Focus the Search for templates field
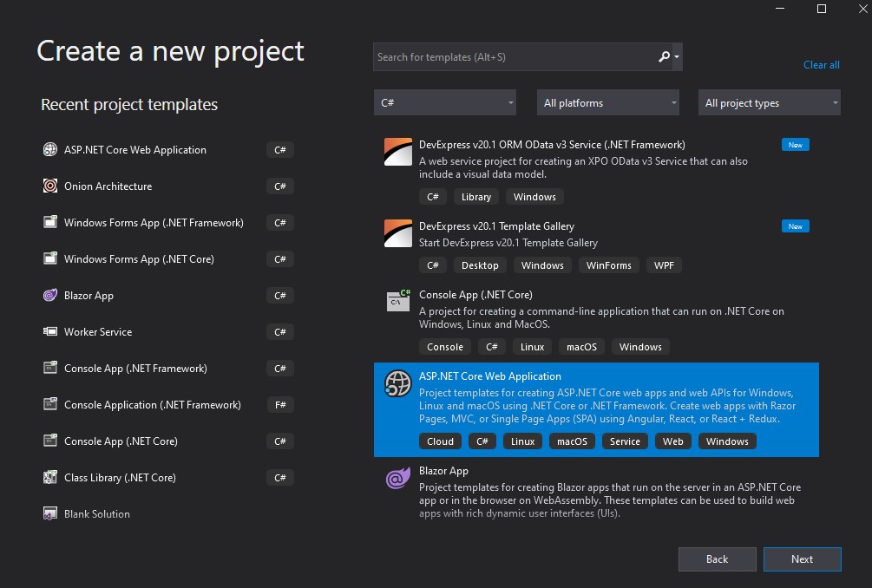 click(512, 57)
